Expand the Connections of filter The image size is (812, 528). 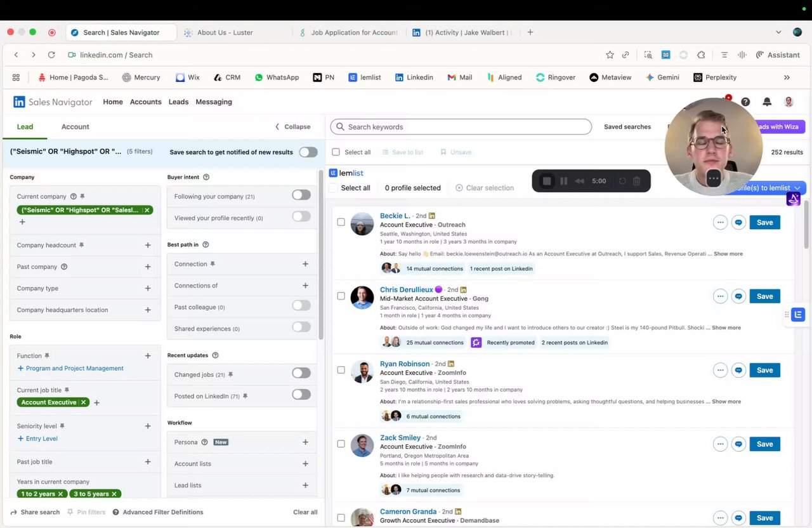click(305, 286)
